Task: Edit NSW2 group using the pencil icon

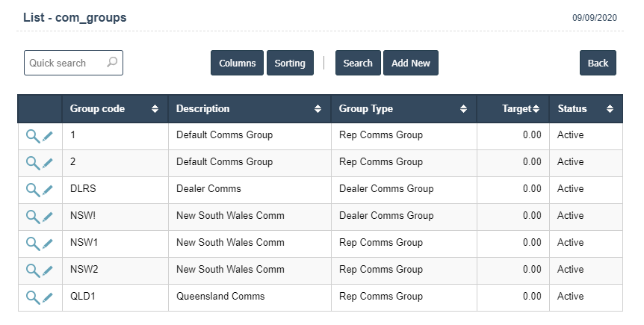Action: pos(48,270)
